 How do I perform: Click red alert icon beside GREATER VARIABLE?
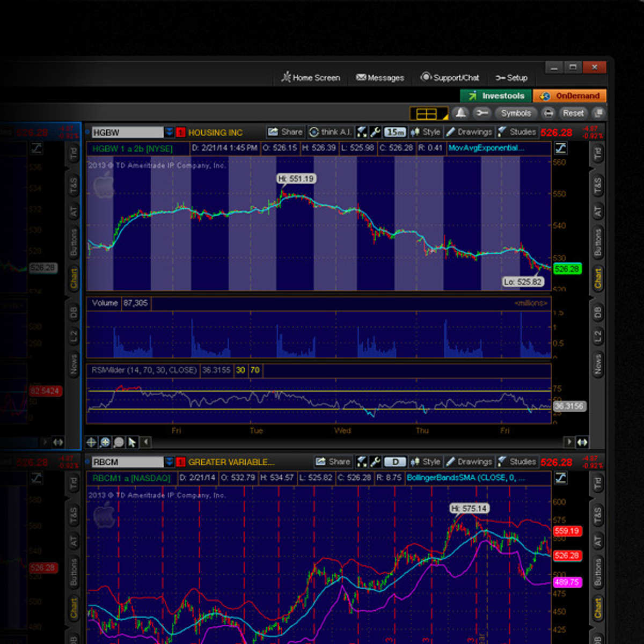[181, 462]
